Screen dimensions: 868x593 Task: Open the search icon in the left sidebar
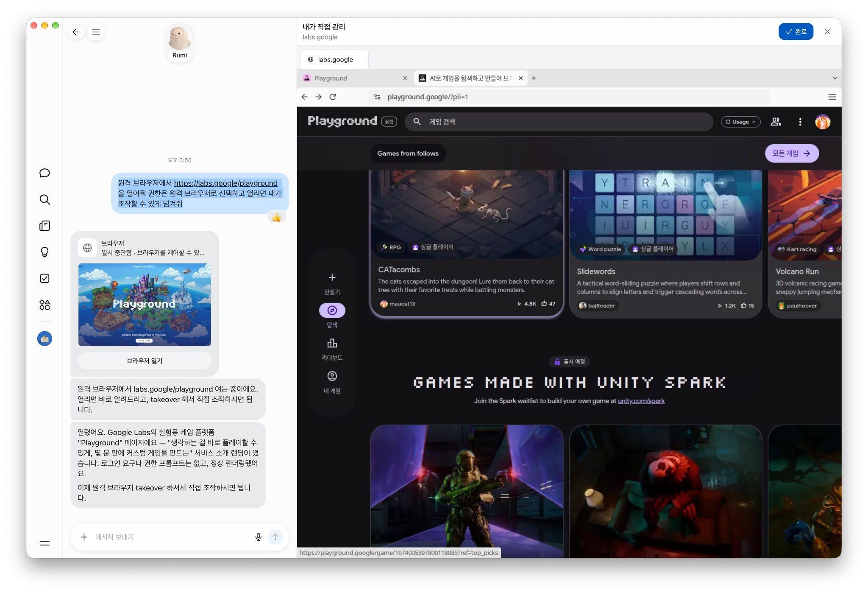[45, 199]
